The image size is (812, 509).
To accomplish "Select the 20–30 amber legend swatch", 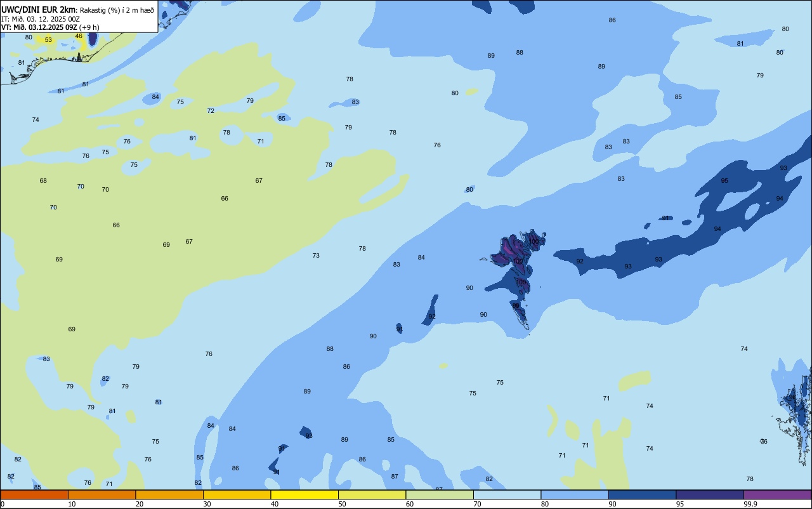I will coord(169,494).
